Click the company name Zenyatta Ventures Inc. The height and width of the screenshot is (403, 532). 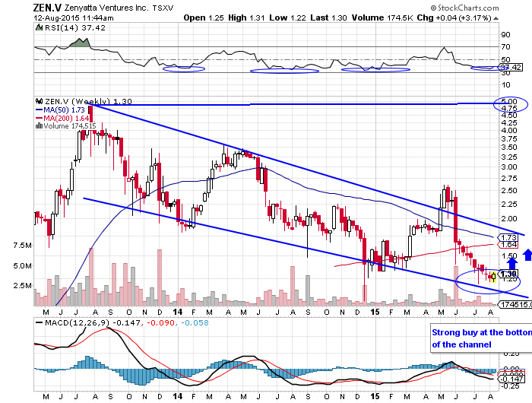[106, 8]
